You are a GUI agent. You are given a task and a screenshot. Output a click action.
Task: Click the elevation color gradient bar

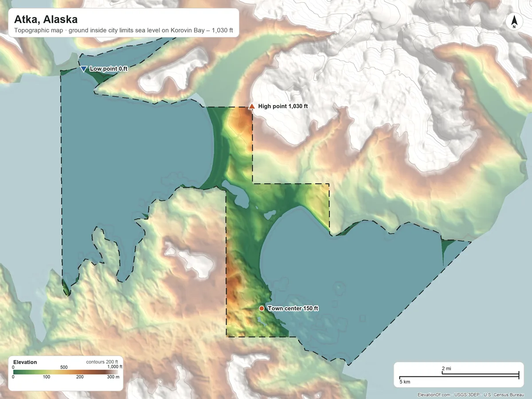coord(66,372)
